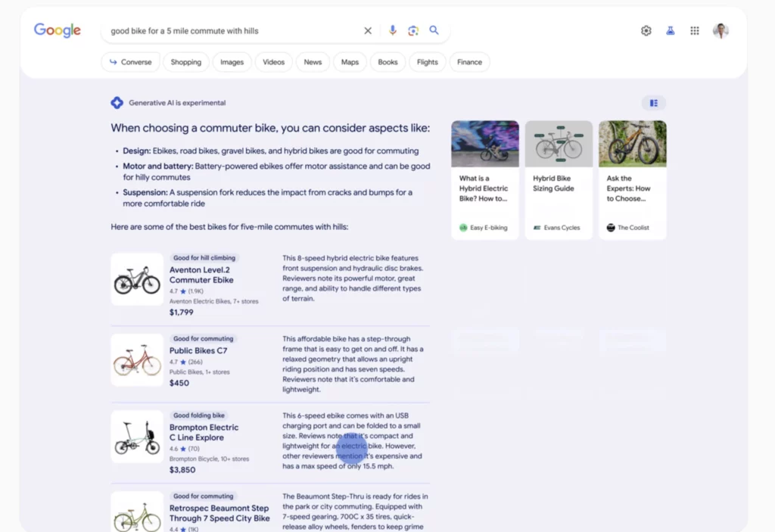775x532 pixels.
Task: Open the Public Bikes C7 listing
Action: pyautogui.click(x=198, y=350)
